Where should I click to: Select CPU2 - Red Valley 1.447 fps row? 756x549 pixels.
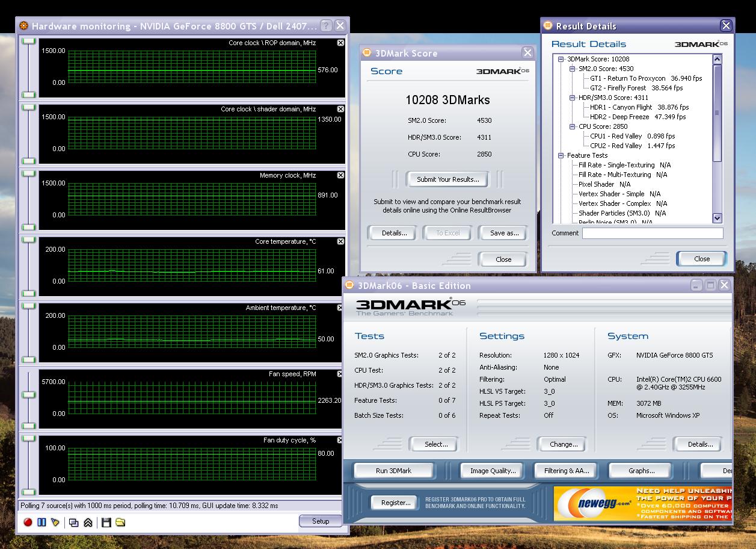(632, 146)
